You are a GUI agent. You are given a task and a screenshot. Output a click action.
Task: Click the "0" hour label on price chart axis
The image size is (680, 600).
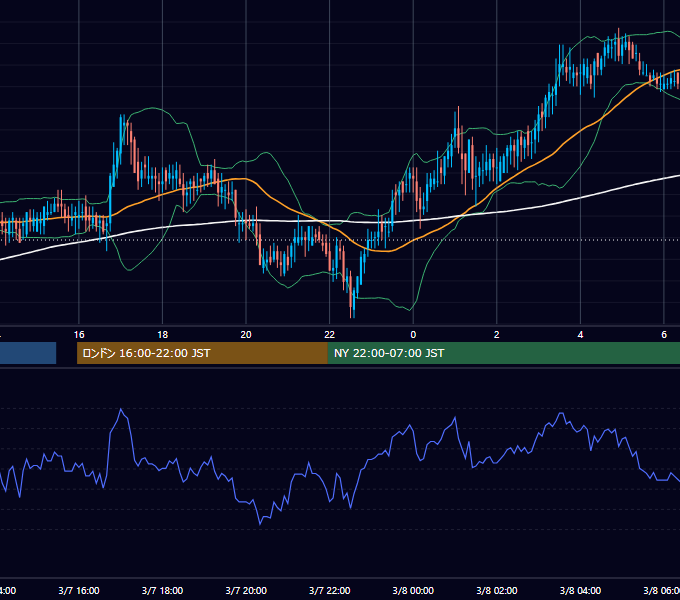(x=413, y=334)
